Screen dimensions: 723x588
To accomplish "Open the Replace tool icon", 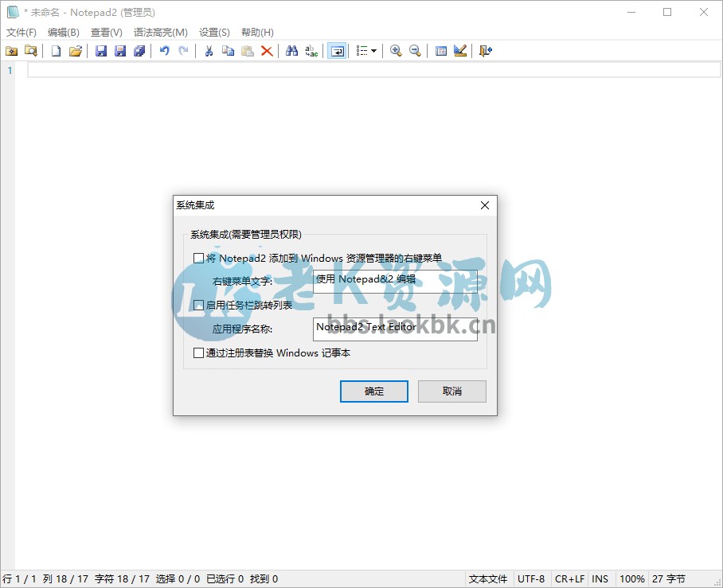I will 311,51.
